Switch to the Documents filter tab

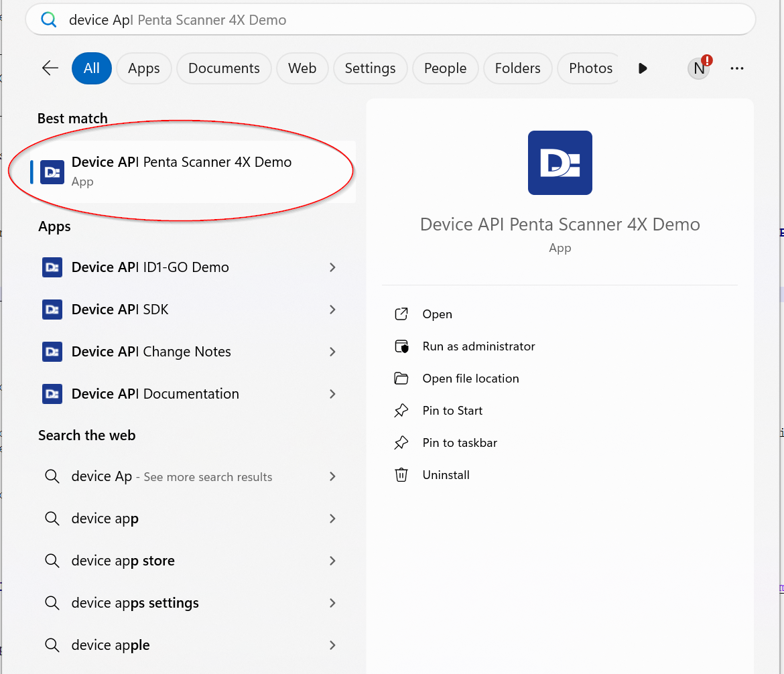(224, 68)
